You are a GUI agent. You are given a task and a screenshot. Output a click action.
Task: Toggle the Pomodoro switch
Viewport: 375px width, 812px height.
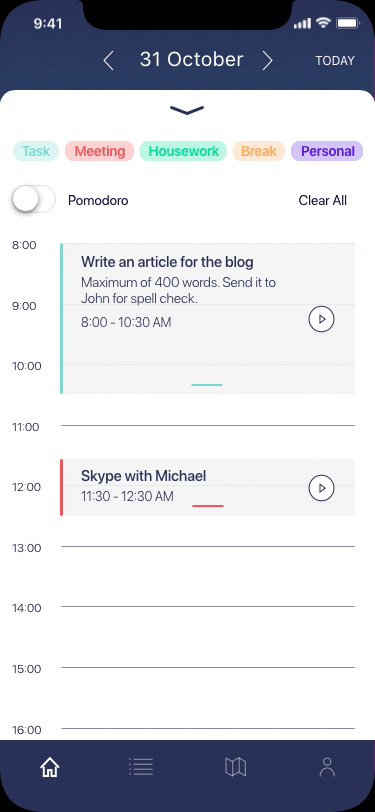click(33, 200)
